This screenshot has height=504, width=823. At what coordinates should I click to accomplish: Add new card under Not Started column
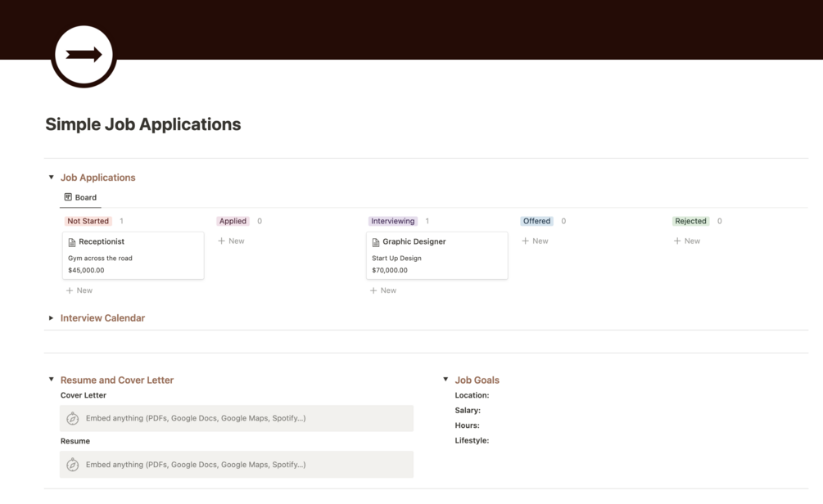(x=79, y=290)
